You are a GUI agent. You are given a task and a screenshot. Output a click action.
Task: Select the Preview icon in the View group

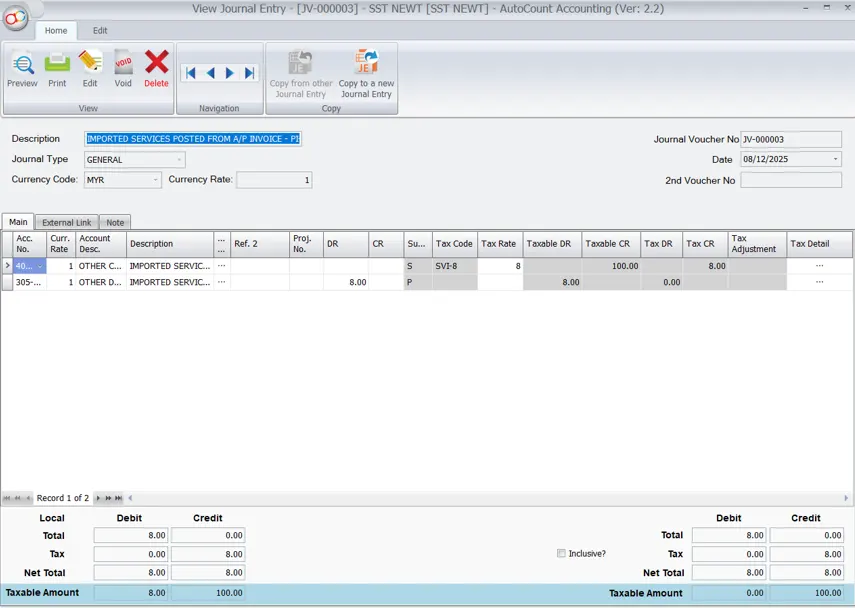tap(22, 68)
